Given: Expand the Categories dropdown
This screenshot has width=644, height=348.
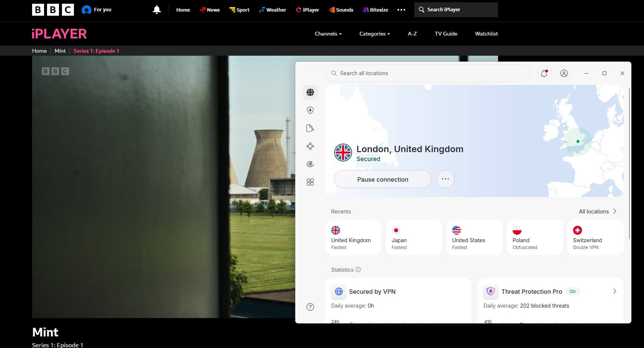Looking at the screenshot, I should coord(374,34).
